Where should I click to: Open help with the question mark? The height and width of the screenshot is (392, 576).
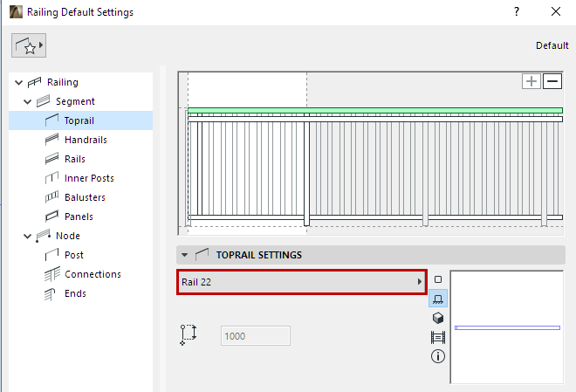click(517, 11)
